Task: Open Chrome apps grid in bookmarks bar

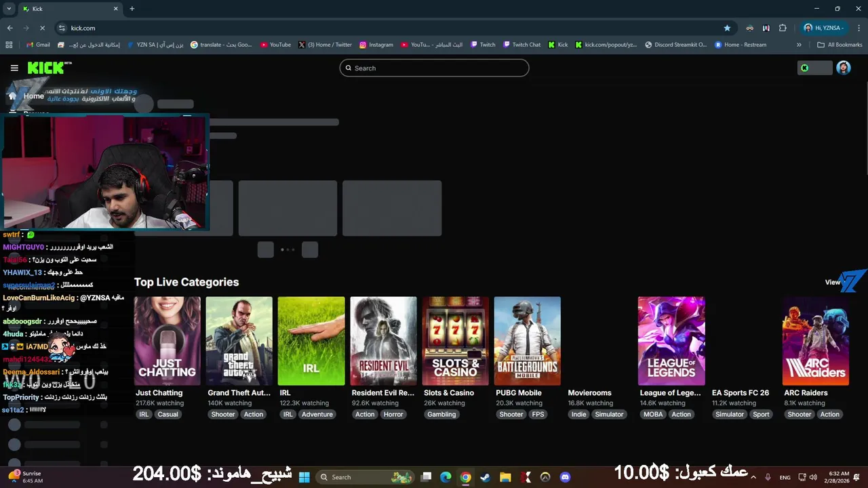Action: click(9, 45)
